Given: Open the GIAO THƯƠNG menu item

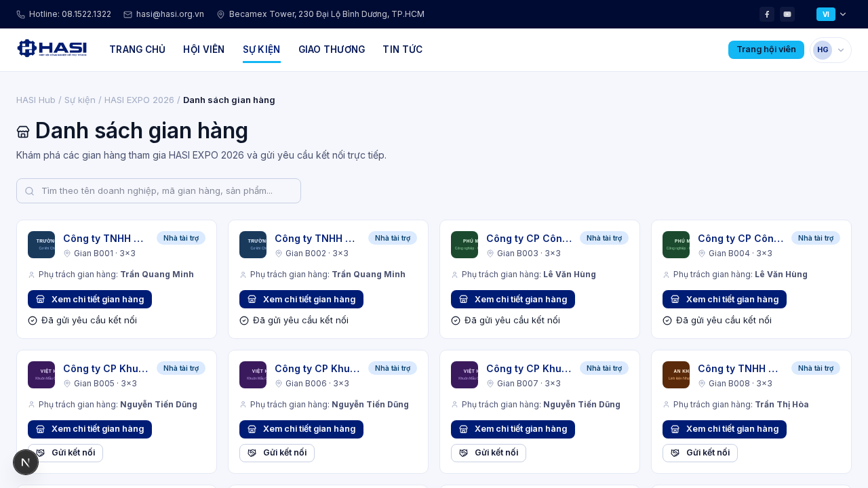Looking at the screenshot, I should click(x=332, y=49).
